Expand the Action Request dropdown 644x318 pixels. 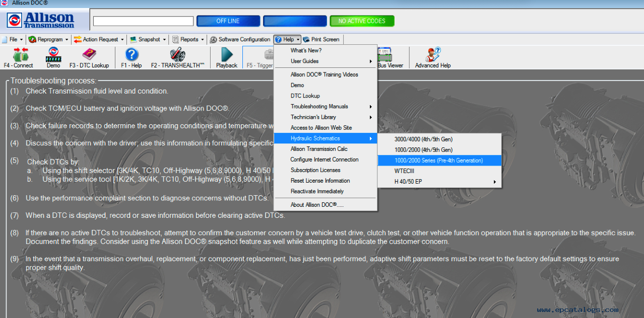click(x=99, y=39)
